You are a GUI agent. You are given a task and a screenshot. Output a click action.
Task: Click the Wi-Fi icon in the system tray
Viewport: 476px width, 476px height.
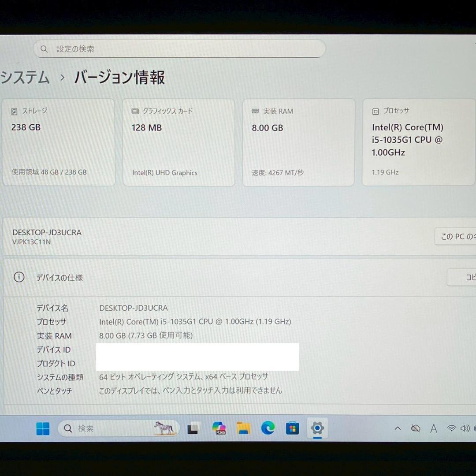tap(451, 428)
